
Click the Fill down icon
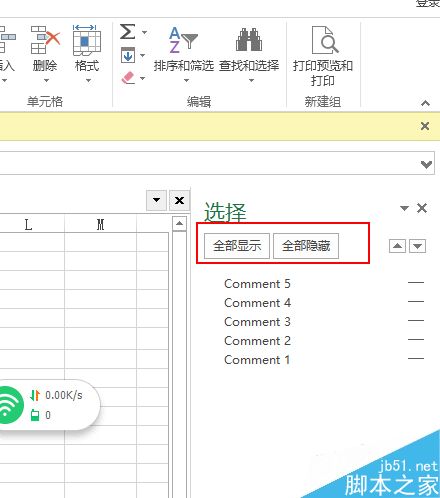pyautogui.click(x=128, y=55)
